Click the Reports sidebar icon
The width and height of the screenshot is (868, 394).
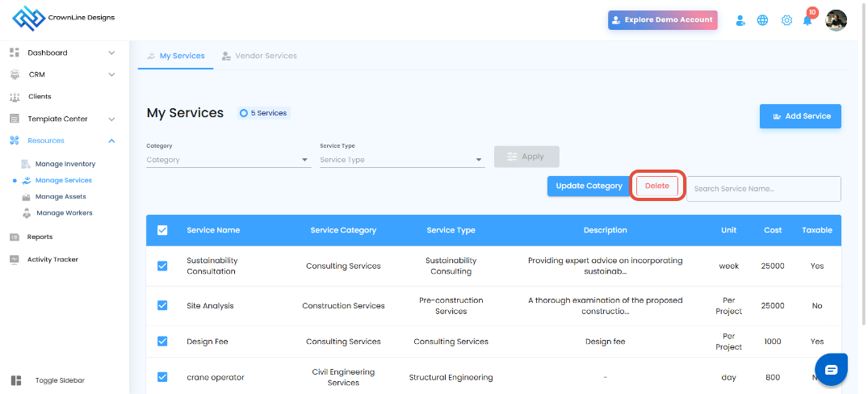click(x=15, y=237)
